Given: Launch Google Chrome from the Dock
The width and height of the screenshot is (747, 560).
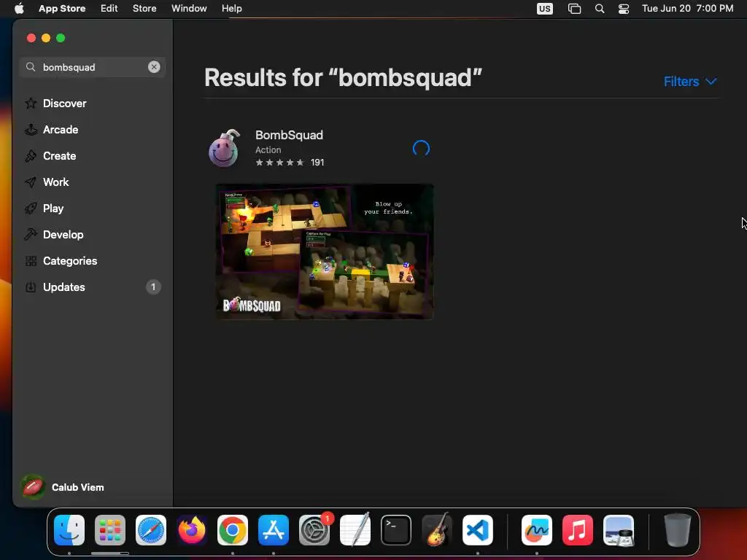Looking at the screenshot, I should [x=233, y=530].
